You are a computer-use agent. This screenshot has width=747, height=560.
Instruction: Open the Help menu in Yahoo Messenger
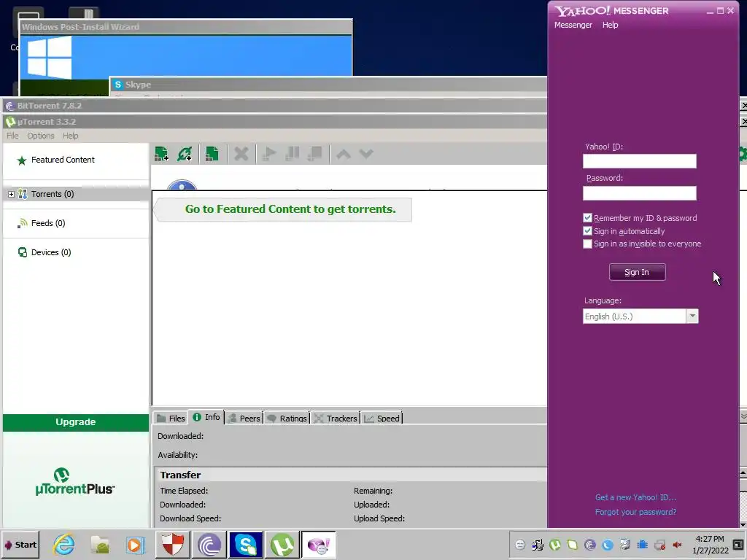[x=611, y=25]
